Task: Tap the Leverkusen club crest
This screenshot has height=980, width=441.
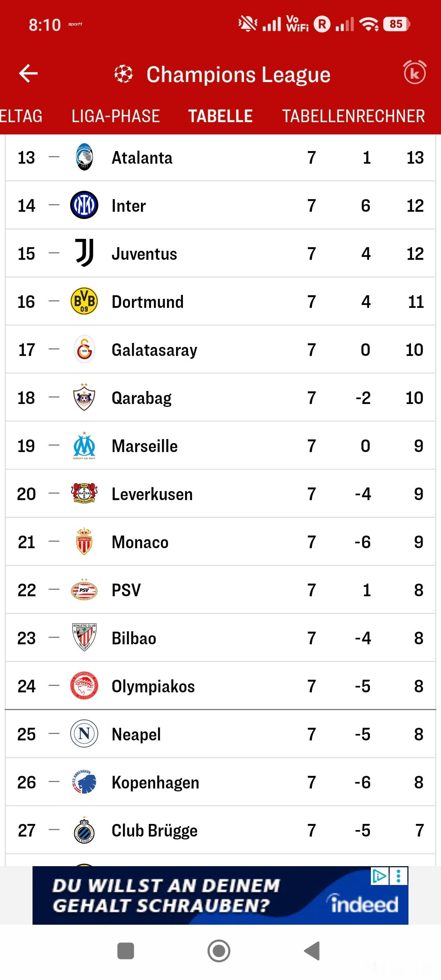Action: pos(84,493)
